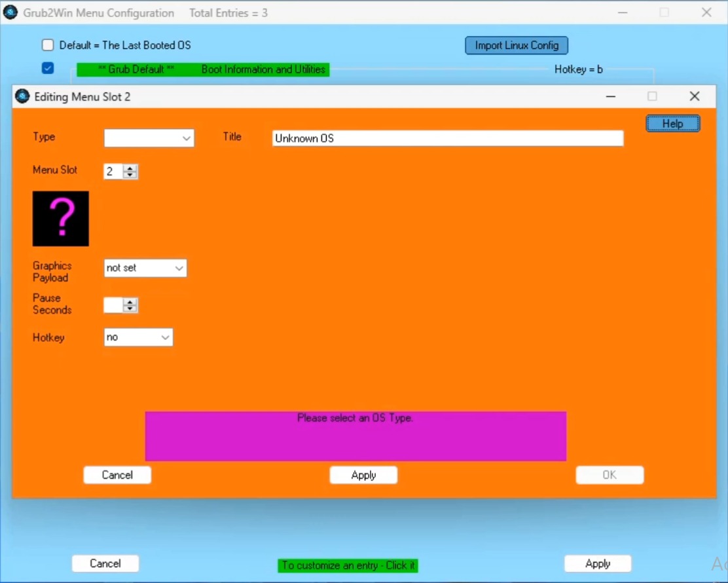Viewport: 728px width, 583px height.
Task: Minimize the Editing Menu Slot 2 dialog
Action: pyautogui.click(x=611, y=96)
